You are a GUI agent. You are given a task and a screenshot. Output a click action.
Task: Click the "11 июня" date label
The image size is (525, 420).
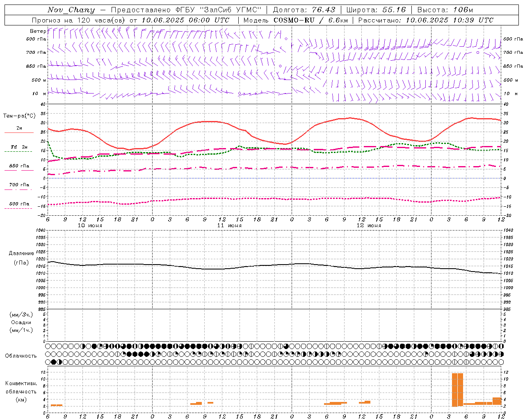coord(230,226)
